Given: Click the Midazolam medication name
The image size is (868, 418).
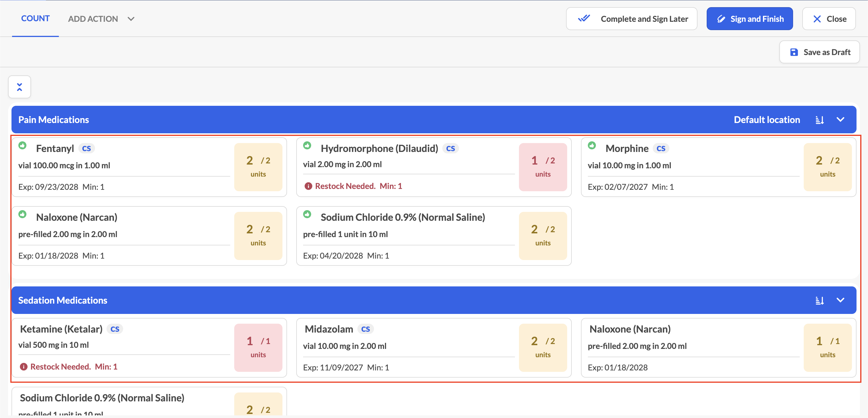Looking at the screenshot, I should click(329, 329).
